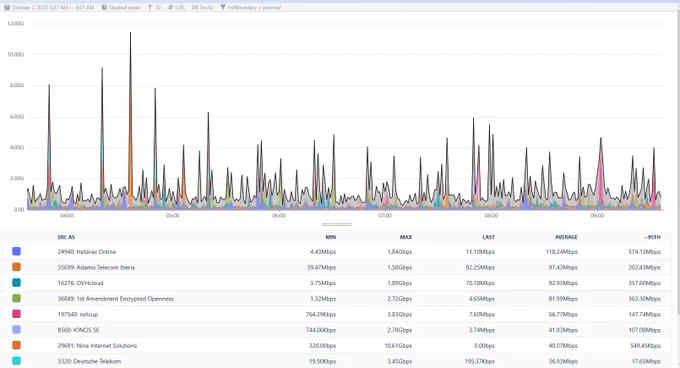The height and width of the screenshot is (368, 680).
Task: Click Deutsche Telekom max value '3.45Gbps'
Action: (399, 361)
